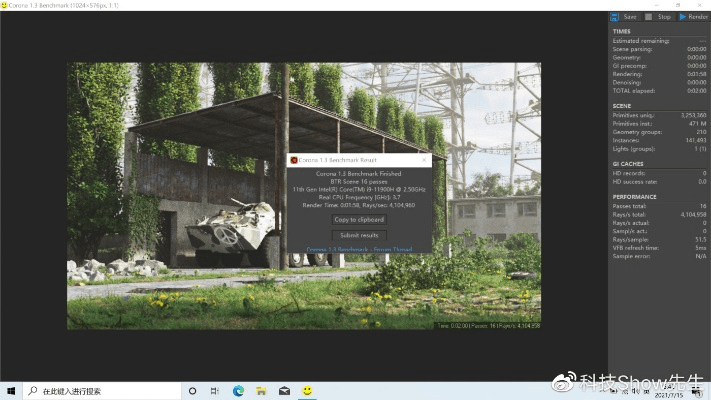Launch Microsoft Edge from the taskbar

pos(239,390)
